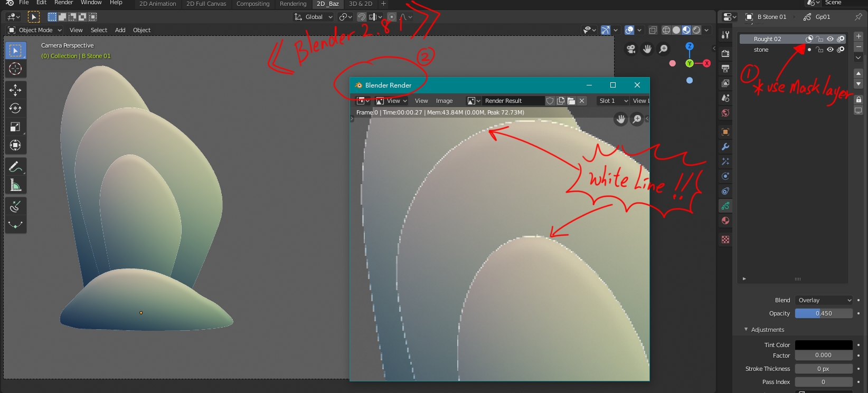Open the Slot 1 dropdown in render window
Viewport: 868px width, 393px height.
(x=613, y=101)
